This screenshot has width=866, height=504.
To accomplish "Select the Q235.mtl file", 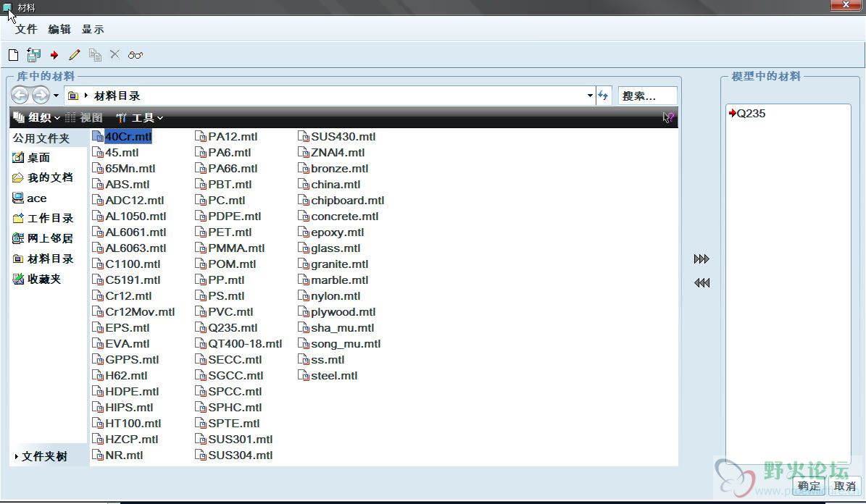I will (x=226, y=328).
